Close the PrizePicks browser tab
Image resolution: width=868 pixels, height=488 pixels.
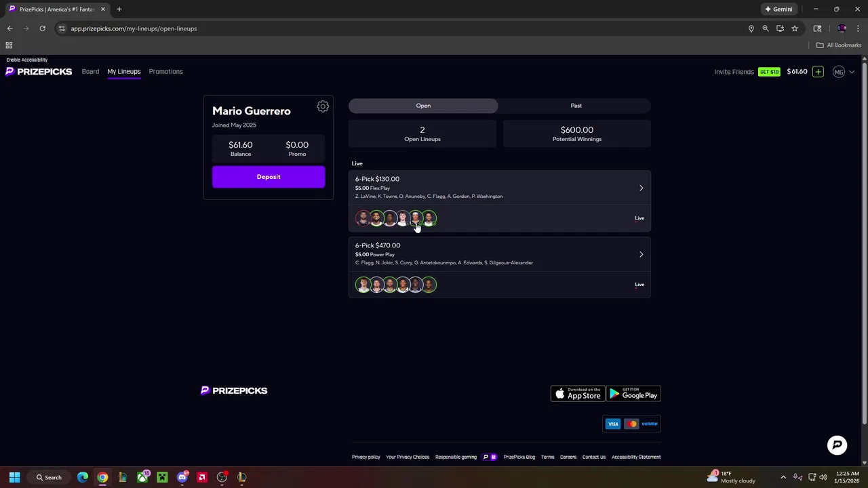pyautogui.click(x=103, y=9)
